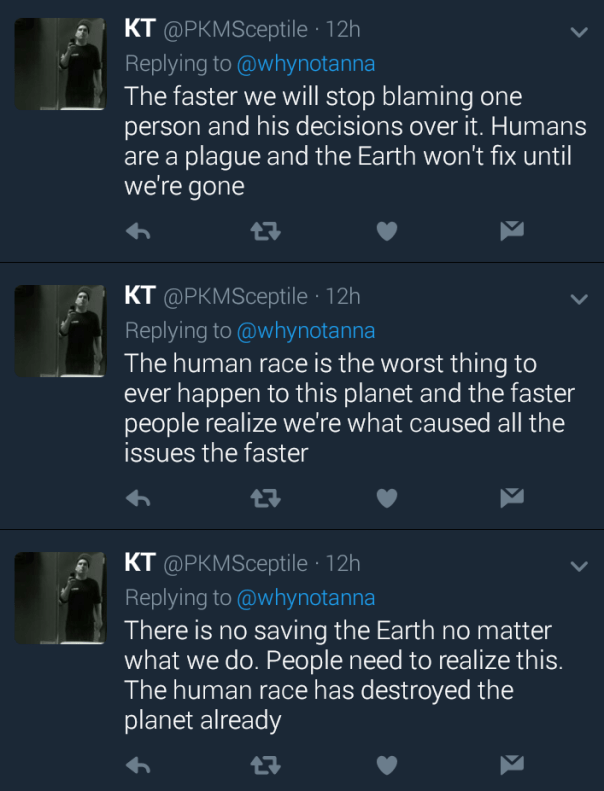Retweet the 'Humans are a plague' tweet
This screenshot has height=791, width=604.
[x=262, y=232]
